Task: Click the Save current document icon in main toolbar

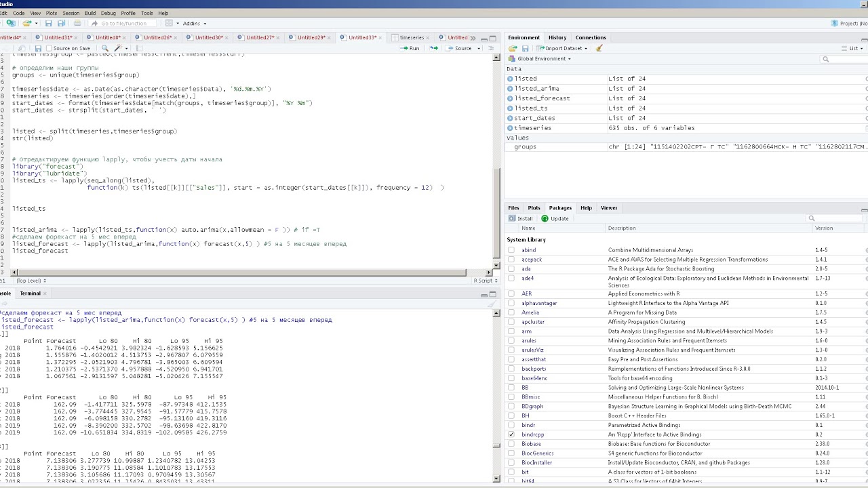Action: click(x=48, y=23)
